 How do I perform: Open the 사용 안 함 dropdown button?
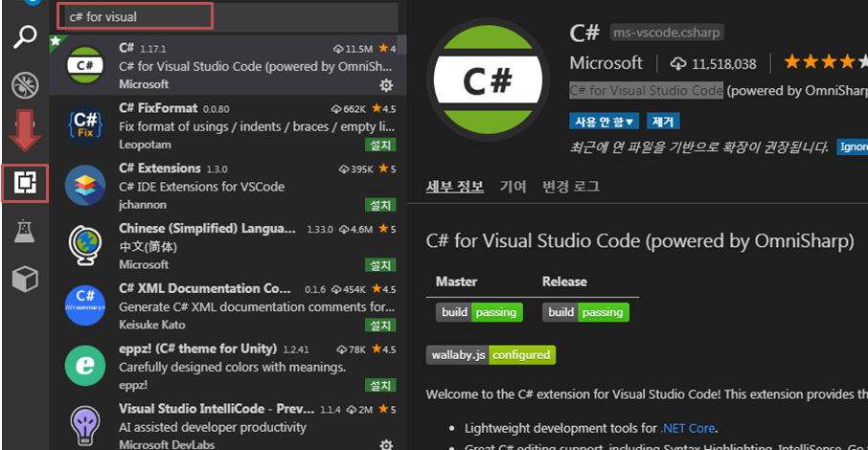pos(604,122)
